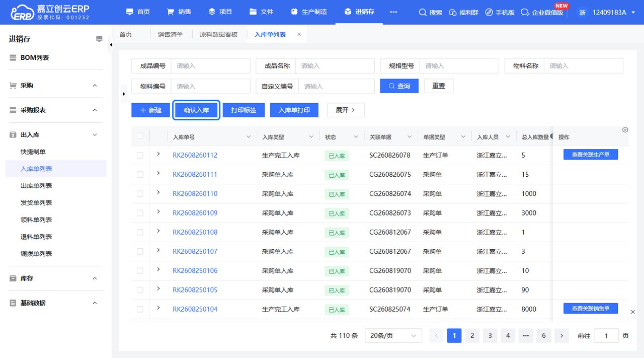Go to the previous page arrow
The height and width of the screenshot is (358, 644).
point(436,336)
